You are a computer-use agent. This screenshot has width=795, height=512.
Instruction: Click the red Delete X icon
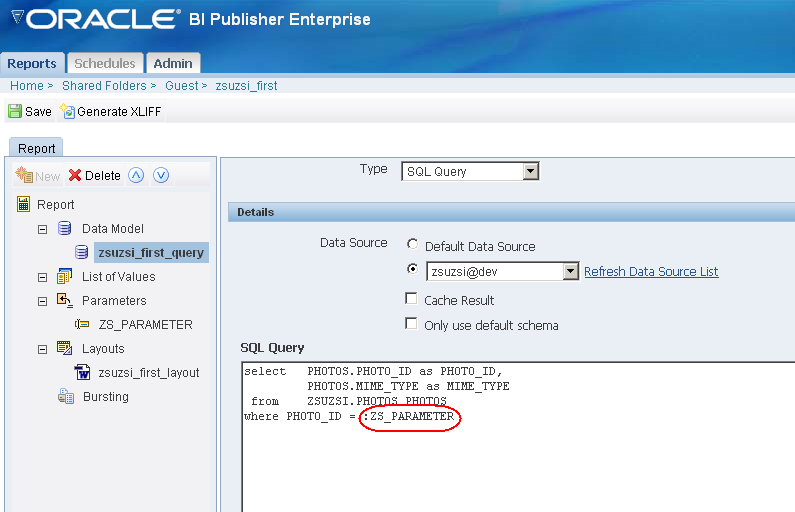(x=75, y=175)
